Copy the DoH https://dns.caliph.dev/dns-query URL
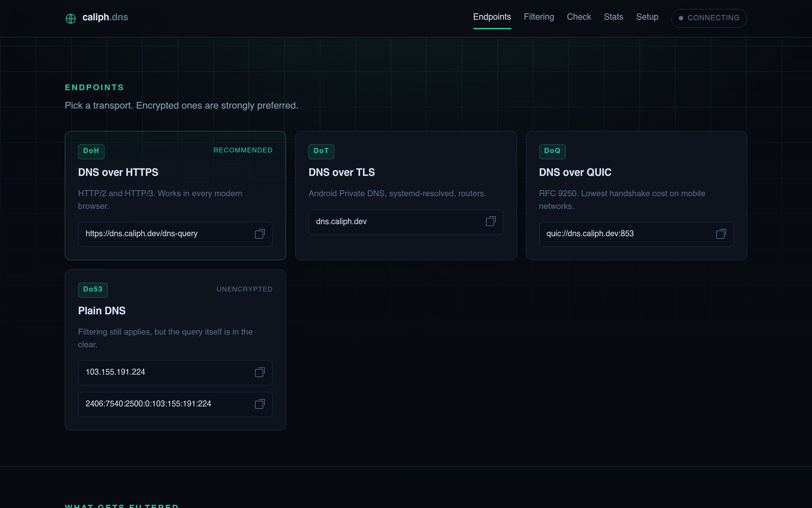Screen dimensions: 812x508 point(260,234)
